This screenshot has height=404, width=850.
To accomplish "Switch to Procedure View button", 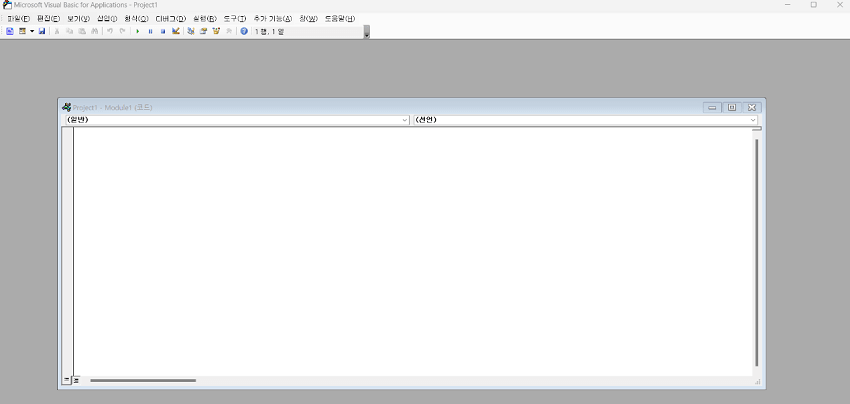I will point(67,381).
